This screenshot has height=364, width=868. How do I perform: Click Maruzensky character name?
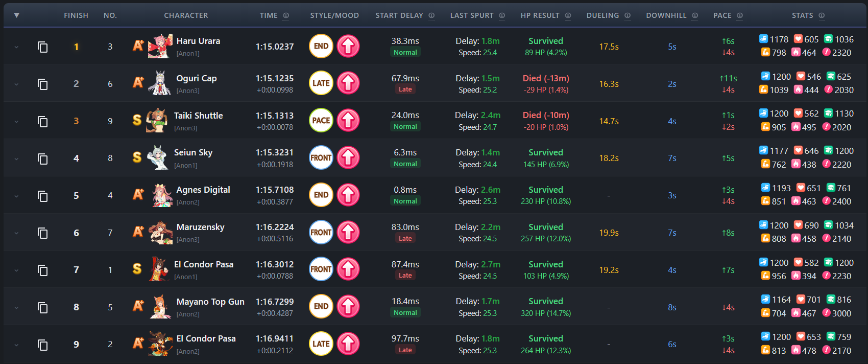tap(200, 227)
